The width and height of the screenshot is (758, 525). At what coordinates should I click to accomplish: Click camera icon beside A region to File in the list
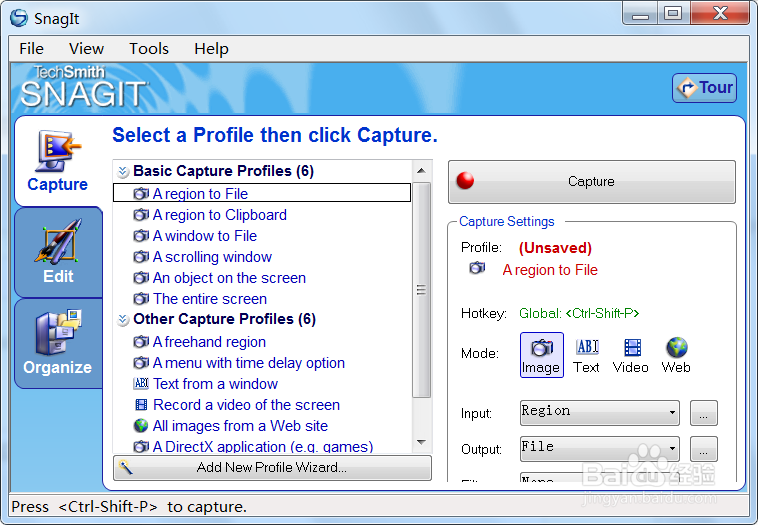pyautogui.click(x=141, y=194)
